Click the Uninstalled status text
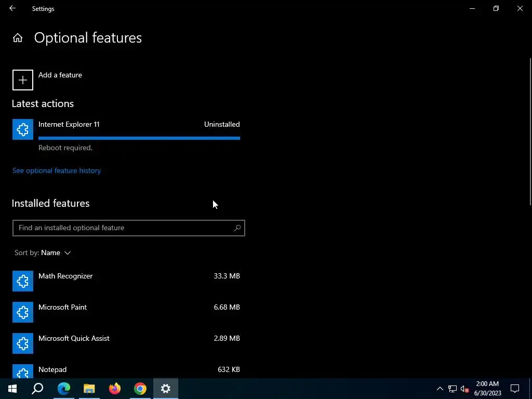Screen dimensions: 532x399 pos(222,124)
